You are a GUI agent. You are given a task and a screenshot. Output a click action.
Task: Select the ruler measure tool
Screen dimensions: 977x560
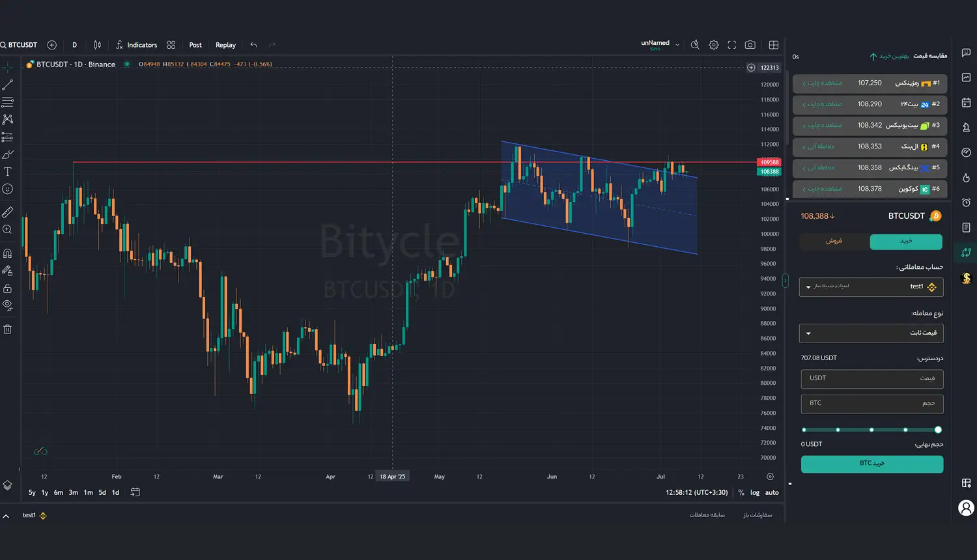click(x=8, y=212)
